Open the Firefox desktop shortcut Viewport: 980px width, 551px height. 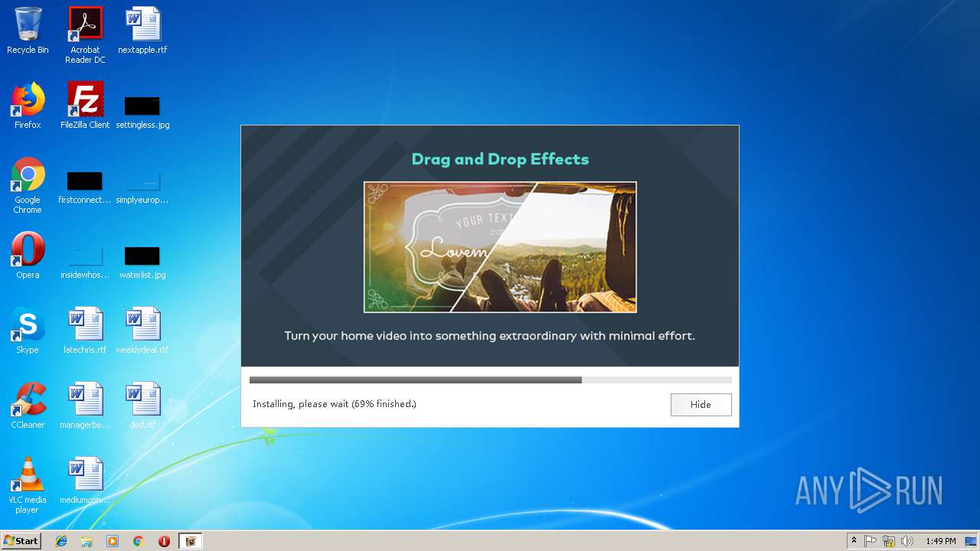point(28,106)
